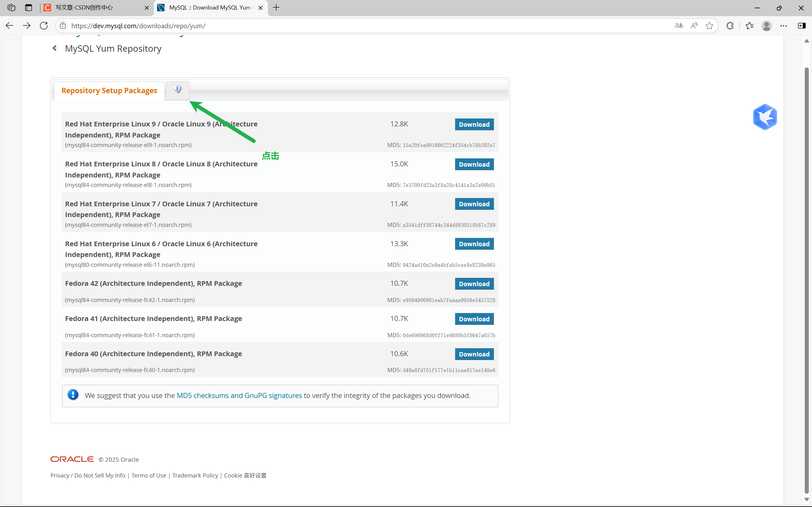Open the read aloud icon in address bar
Screen dimensions: 812x507
694,26
